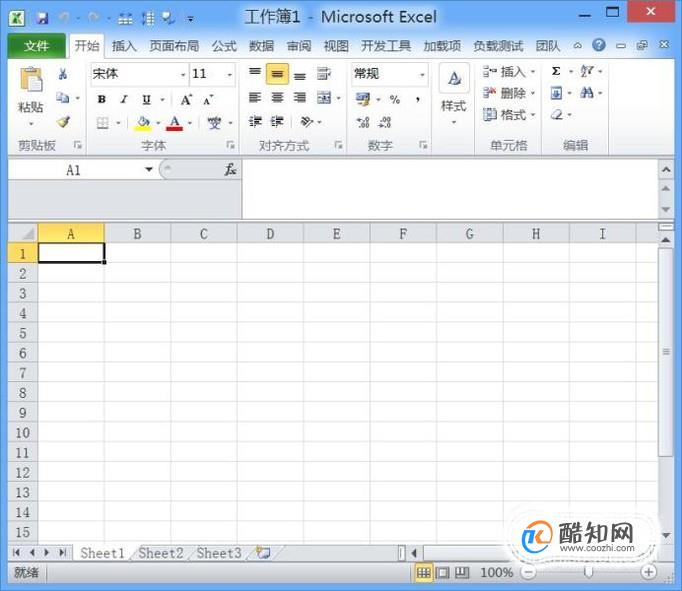Switch to the 数据 Data tab

261,46
